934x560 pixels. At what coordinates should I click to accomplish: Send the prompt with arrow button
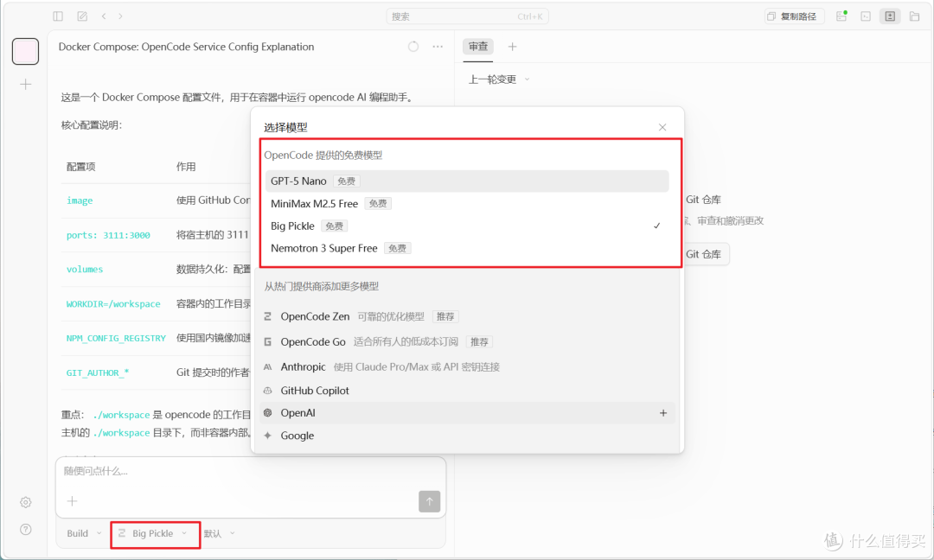tap(430, 501)
